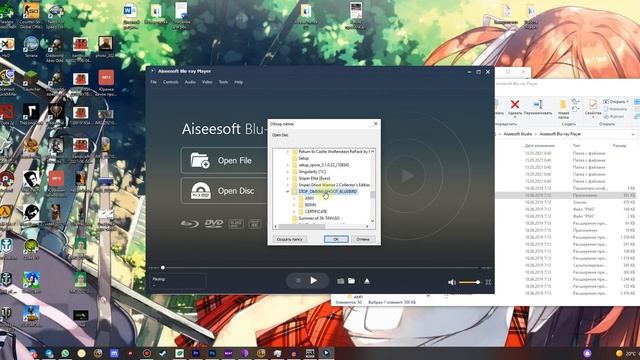Sort Explorer by Тип column header
Image resolution: width=640 pixels, height=360 pixels.
point(576,146)
